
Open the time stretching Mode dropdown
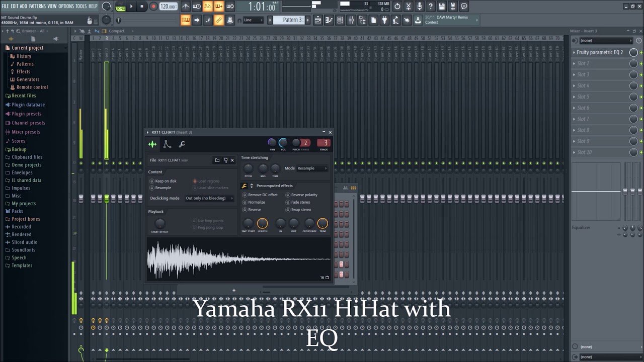312,168
